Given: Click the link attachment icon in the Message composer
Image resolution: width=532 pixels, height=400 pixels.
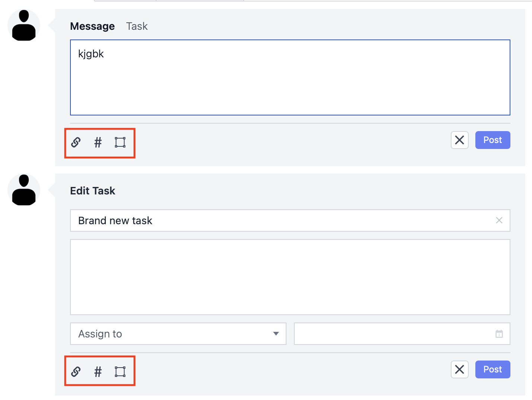Looking at the screenshot, I should click(76, 143).
